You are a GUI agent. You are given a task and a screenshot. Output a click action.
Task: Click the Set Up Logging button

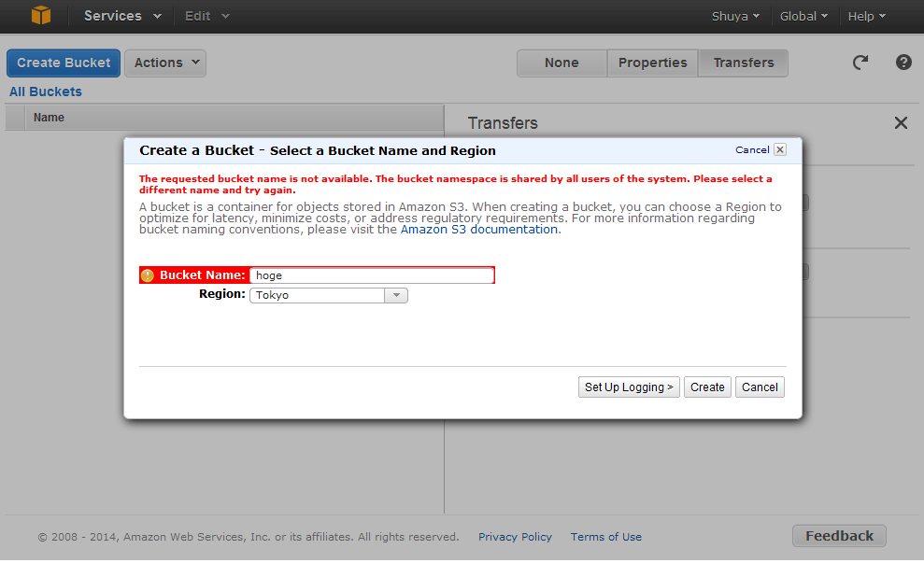629,387
